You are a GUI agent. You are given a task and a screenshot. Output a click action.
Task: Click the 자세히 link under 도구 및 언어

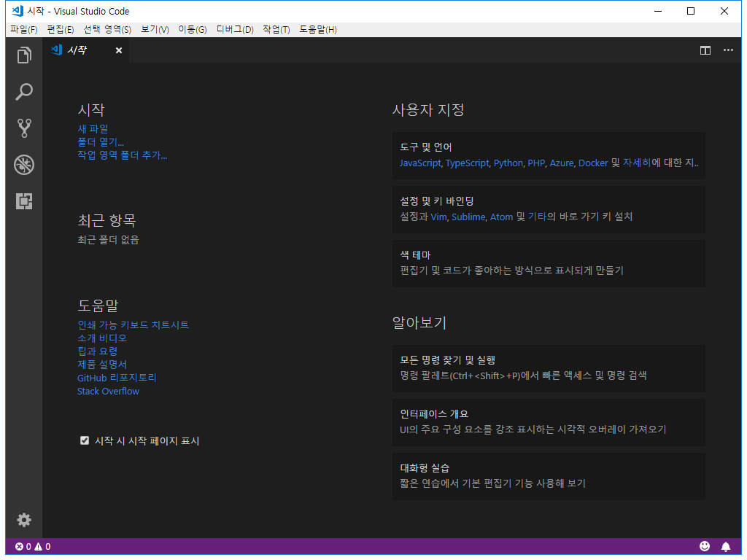tap(636, 163)
